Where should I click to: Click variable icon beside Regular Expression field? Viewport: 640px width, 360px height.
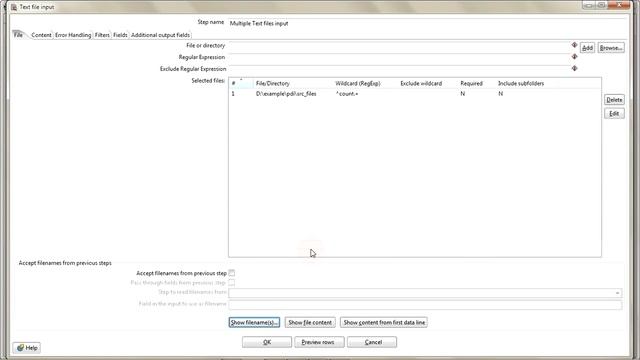tap(574, 56)
